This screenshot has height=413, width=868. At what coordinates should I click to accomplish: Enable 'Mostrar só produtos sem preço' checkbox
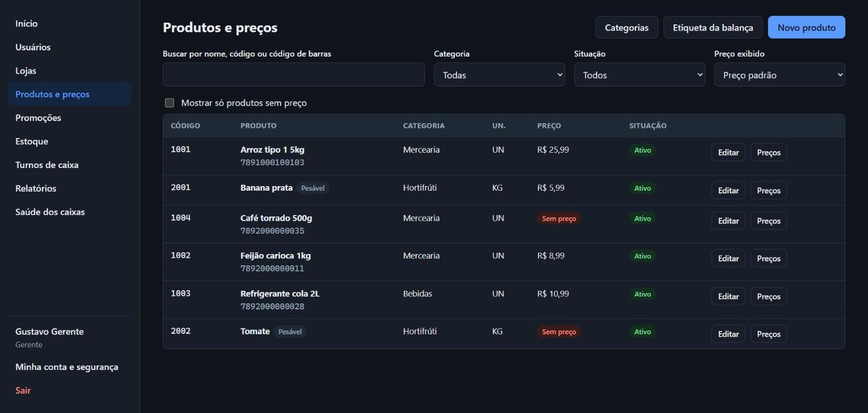(170, 103)
